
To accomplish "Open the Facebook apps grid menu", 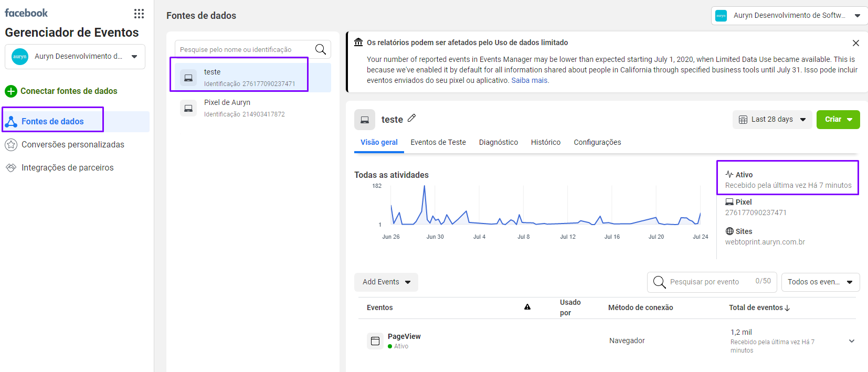I will (x=139, y=14).
